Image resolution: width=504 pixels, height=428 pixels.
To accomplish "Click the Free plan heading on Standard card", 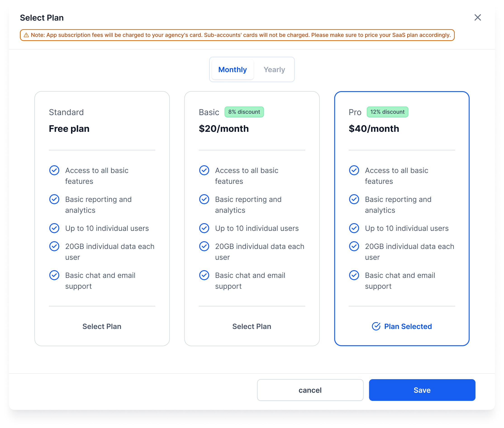I will click(x=69, y=129).
